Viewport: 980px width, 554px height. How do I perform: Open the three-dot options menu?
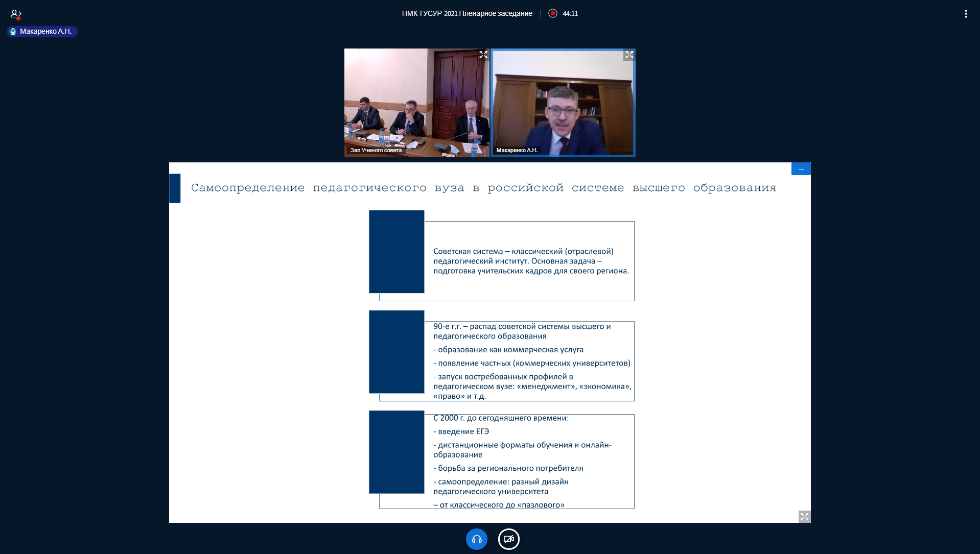pyautogui.click(x=965, y=14)
